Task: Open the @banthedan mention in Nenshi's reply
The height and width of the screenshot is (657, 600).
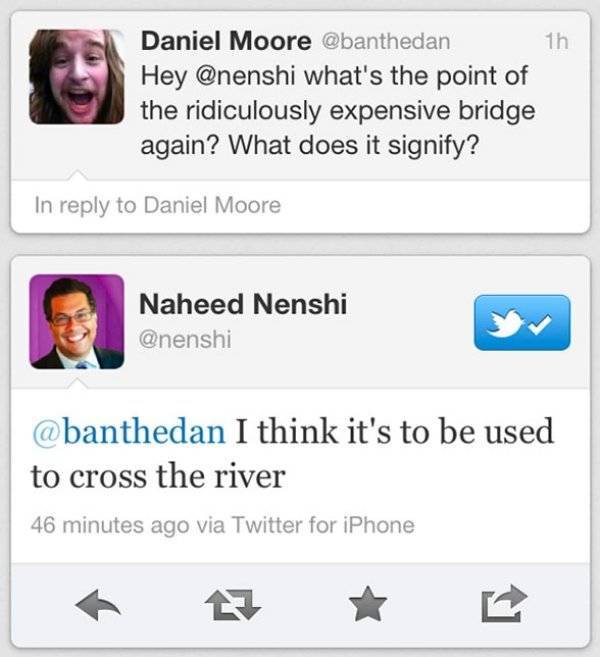Action: pyautogui.click(x=128, y=433)
